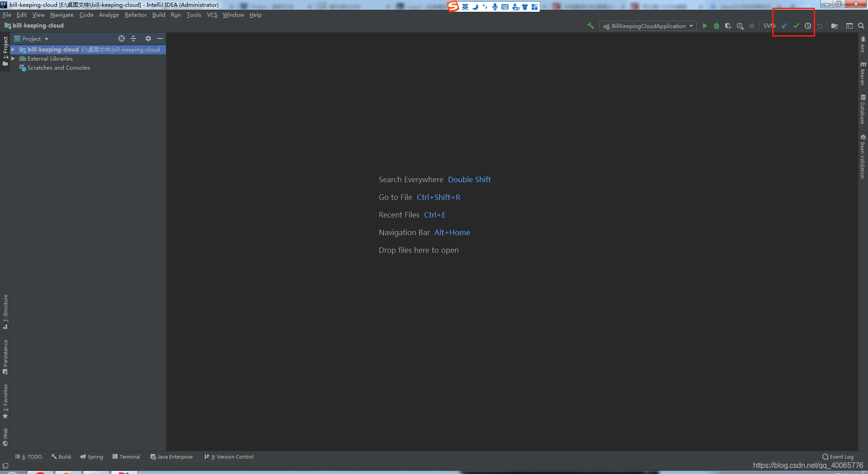
Task: Open the Build menu
Action: [159, 14]
